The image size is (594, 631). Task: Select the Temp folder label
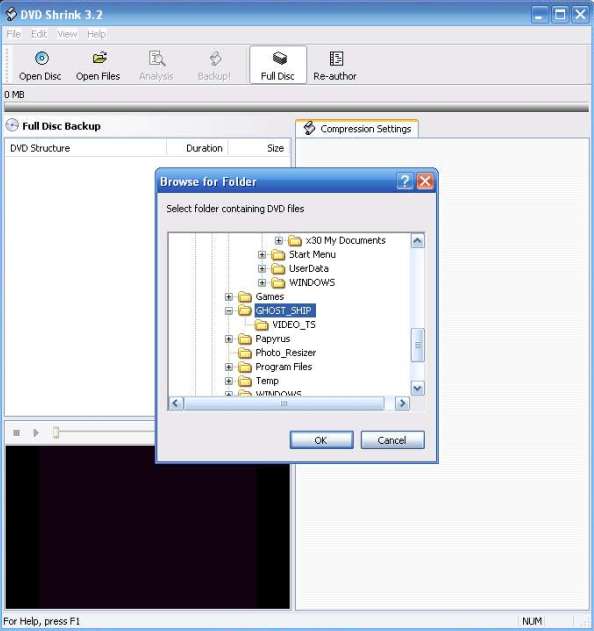[267, 381]
